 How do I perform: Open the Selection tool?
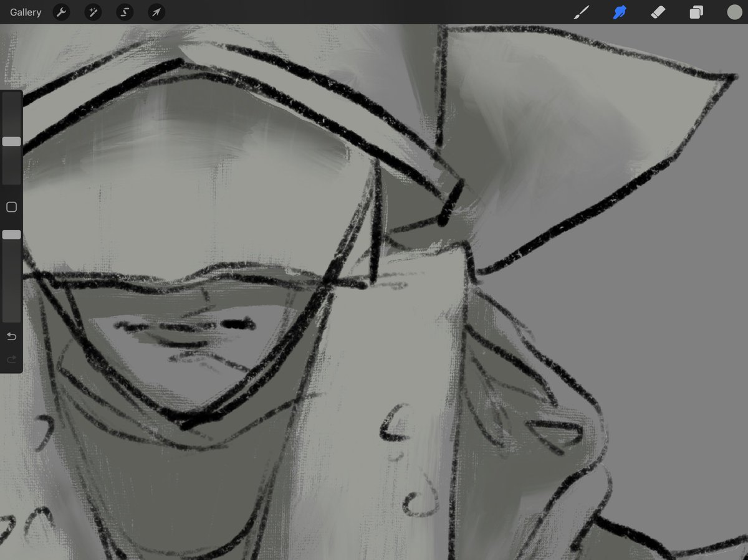pos(125,12)
